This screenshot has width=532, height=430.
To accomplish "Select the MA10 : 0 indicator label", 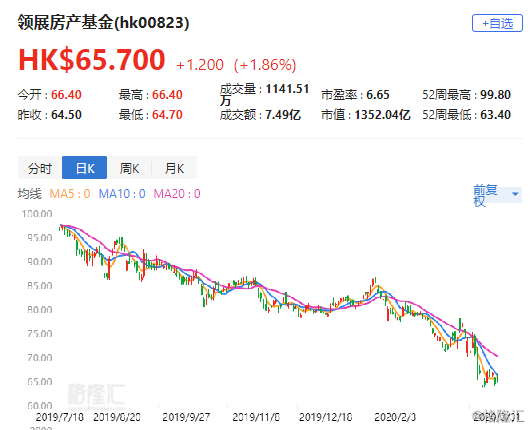I will click(x=122, y=194).
